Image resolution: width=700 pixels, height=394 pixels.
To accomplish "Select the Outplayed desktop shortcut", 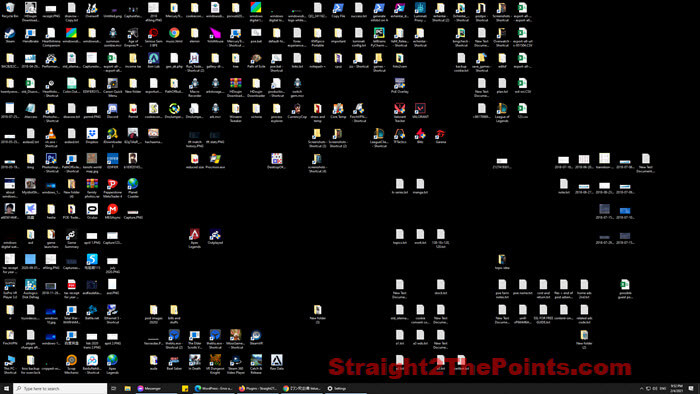I will (215, 237).
